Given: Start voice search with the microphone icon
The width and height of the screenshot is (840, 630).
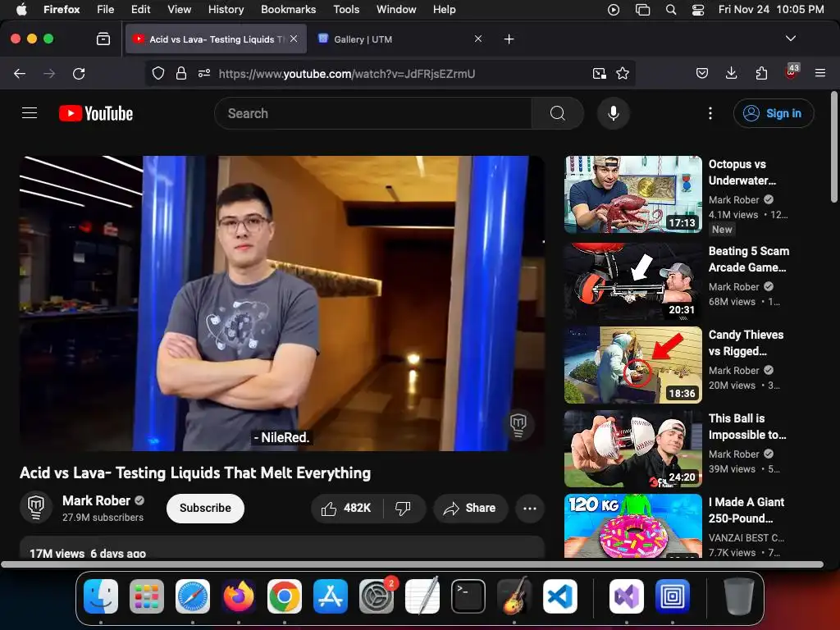Looking at the screenshot, I should [x=614, y=113].
